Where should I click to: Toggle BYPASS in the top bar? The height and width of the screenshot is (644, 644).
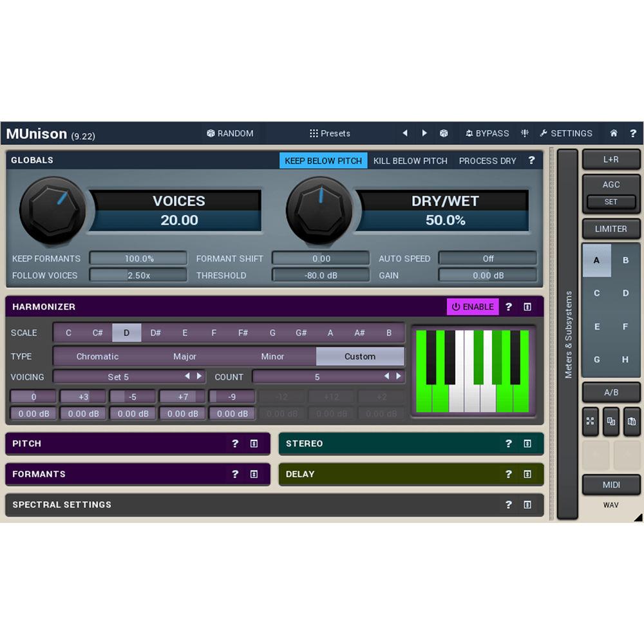487,133
